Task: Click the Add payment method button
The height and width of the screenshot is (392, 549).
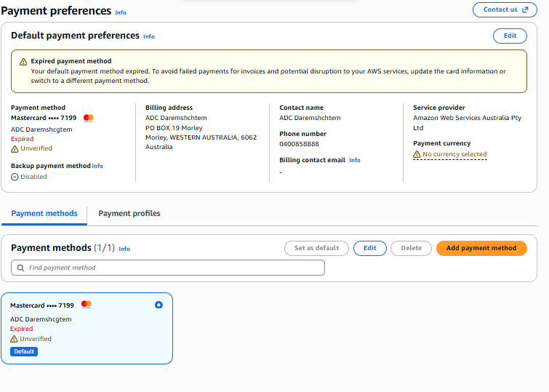Action: tap(481, 249)
